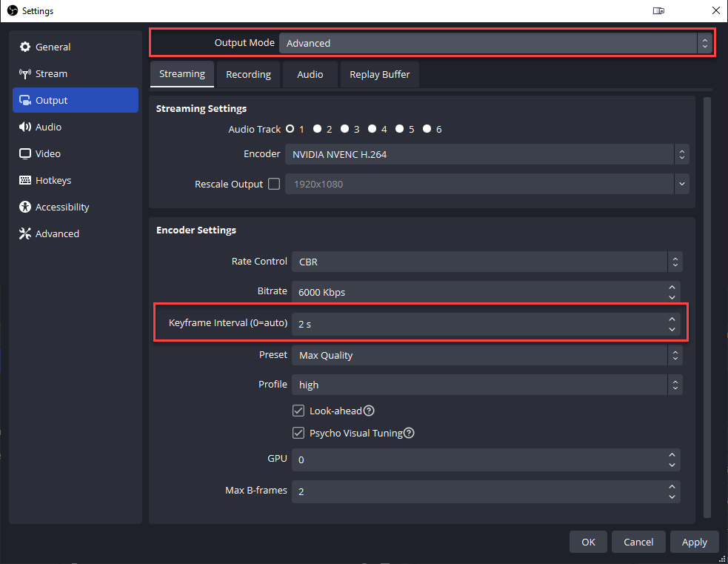728x564 pixels.
Task: Click the Apply button
Action: click(x=694, y=542)
